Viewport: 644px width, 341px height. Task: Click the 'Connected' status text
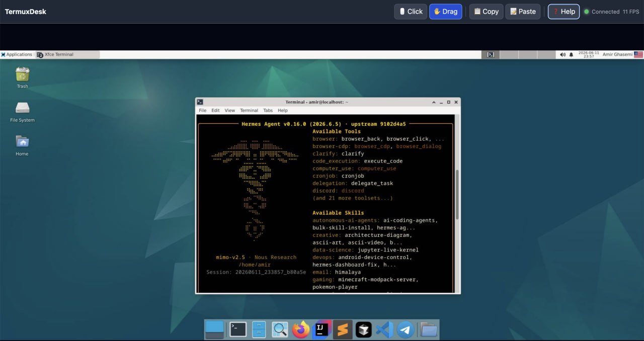click(605, 12)
